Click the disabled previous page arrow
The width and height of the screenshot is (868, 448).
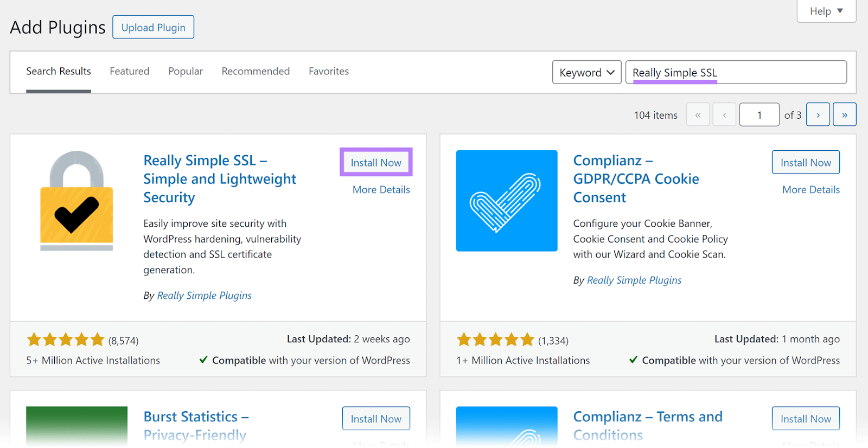tap(724, 114)
